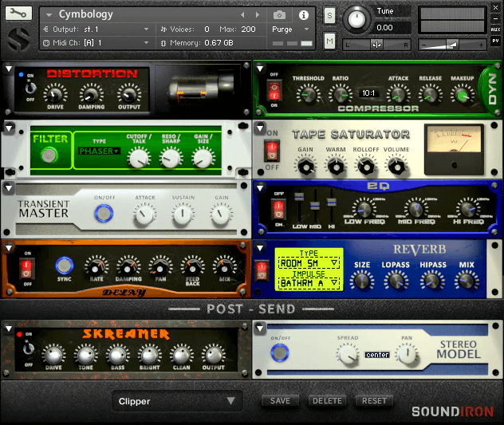
Task: Mute the instrument with M button
Action: (x=329, y=41)
